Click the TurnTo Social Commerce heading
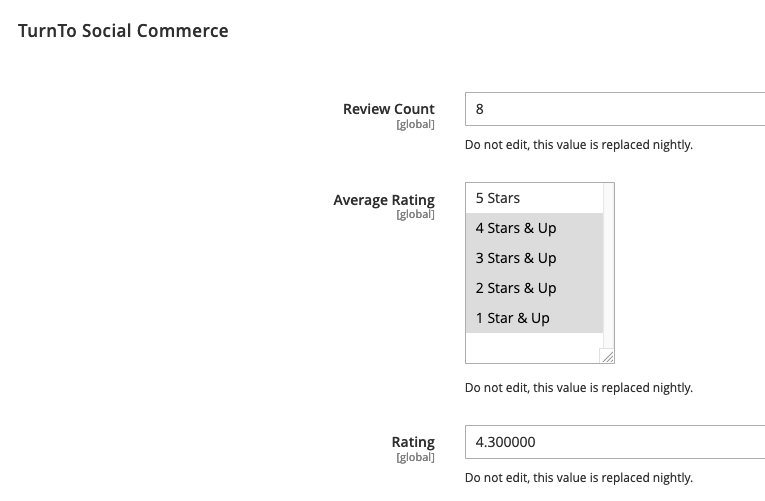Screen dimensions: 765x501 123,31
